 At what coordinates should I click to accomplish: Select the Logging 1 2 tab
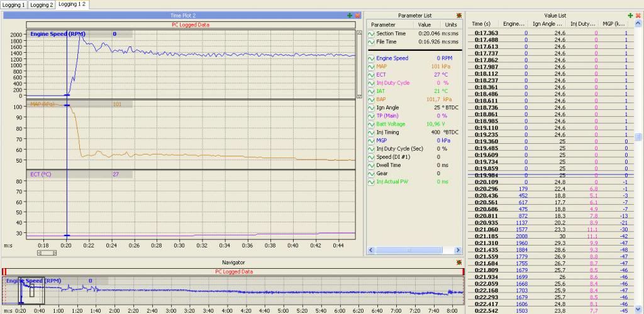(x=72, y=4)
